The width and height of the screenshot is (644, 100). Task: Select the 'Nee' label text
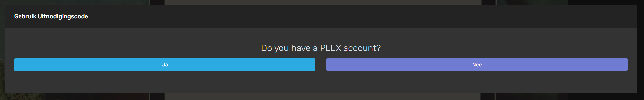[477, 65]
